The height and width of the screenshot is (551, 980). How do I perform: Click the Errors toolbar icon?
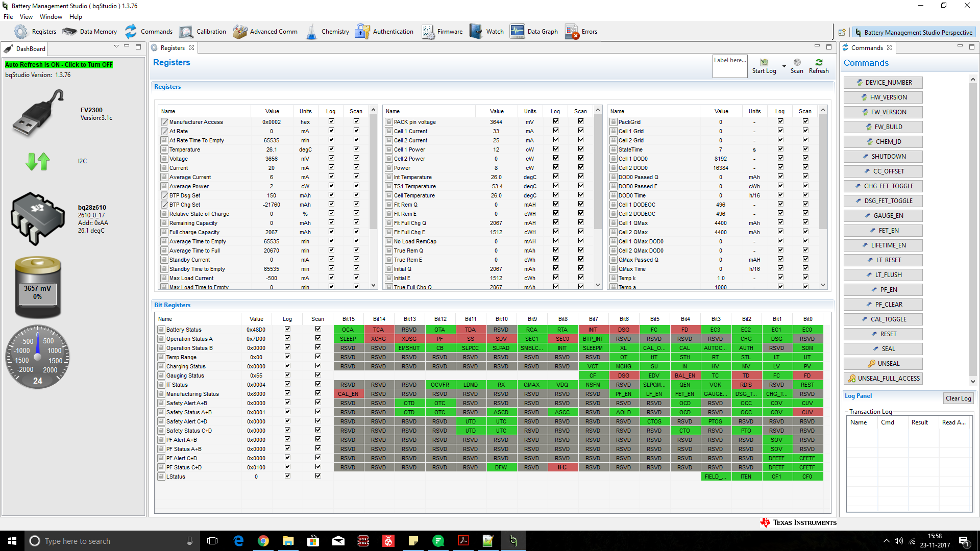[x=572, y=32]
